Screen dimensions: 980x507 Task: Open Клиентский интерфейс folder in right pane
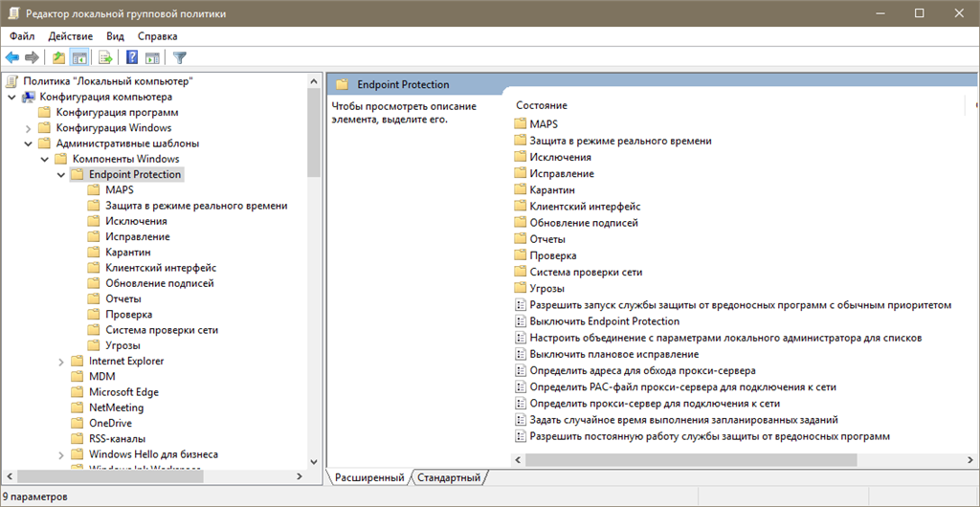(585, 206)
